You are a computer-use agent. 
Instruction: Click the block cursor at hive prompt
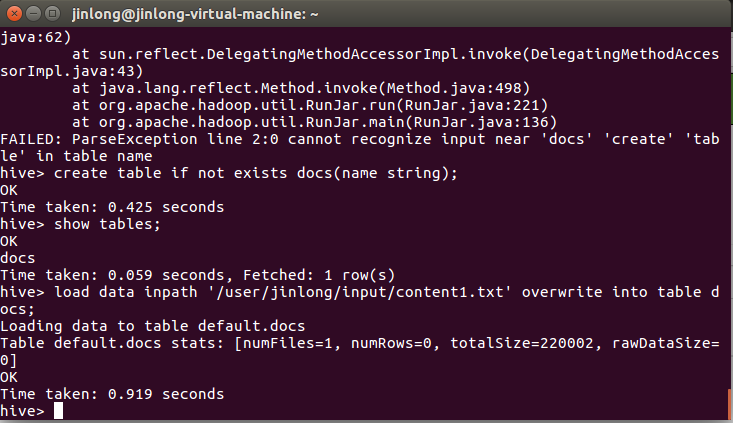pyautogui.click(x=59, y=411)
